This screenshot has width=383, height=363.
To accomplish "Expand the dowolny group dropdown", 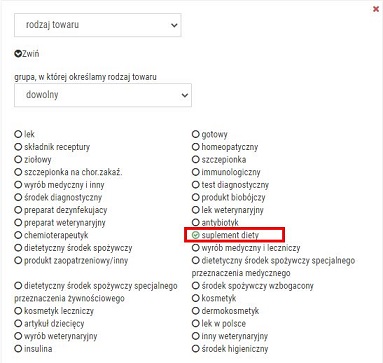I will (103, 95).
